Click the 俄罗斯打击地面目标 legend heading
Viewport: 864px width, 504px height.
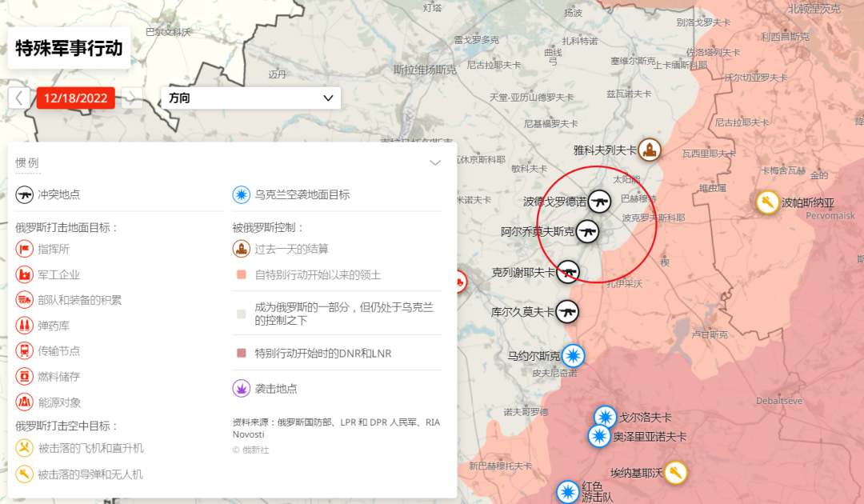pos(66,227)
